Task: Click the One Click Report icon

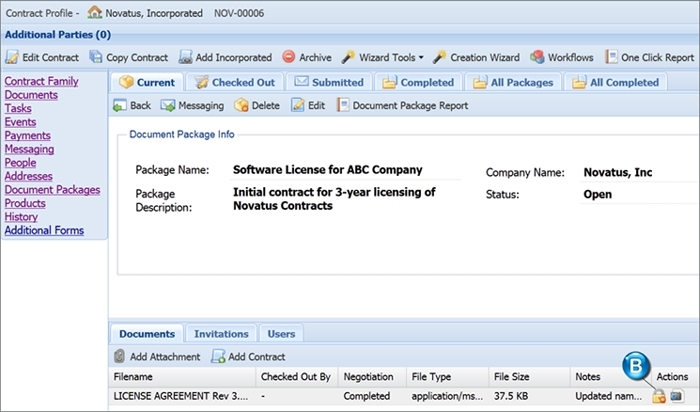Action: point(611,57)
